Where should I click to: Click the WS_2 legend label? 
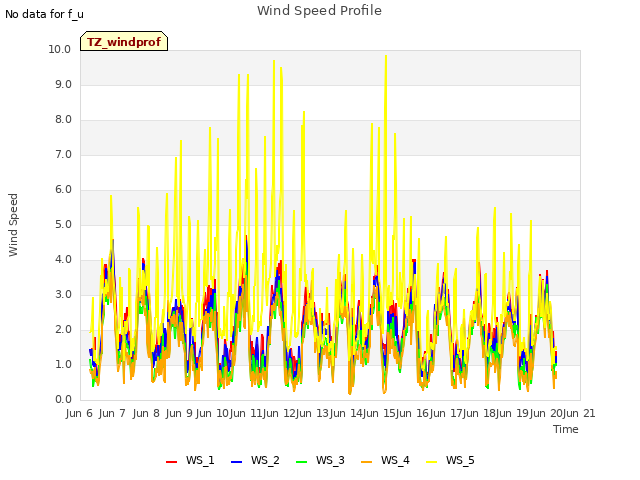click(x=265, y=460)
